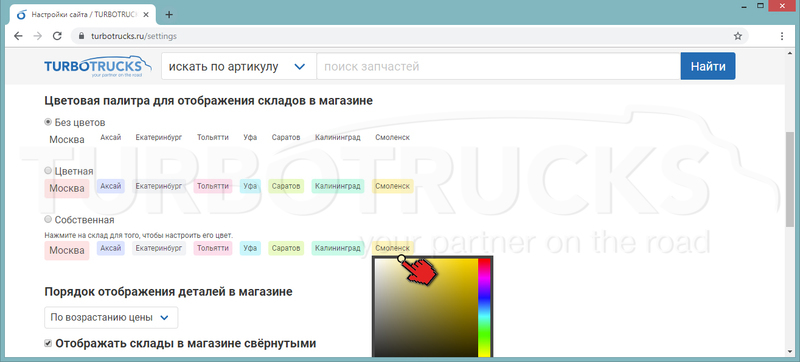Open the 'искать по артикулу' search type dropdown
800x362 pixels.
(239, 66)
